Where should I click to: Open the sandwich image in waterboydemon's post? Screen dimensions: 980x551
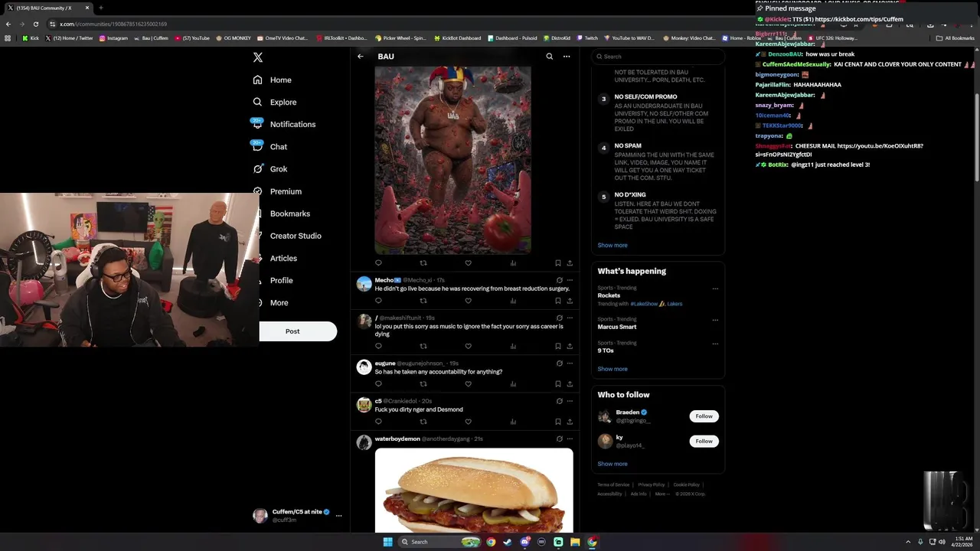click(x=474, y=490)
